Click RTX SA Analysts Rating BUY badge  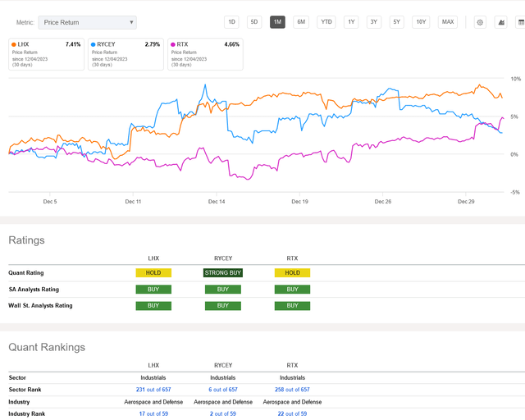292,289
